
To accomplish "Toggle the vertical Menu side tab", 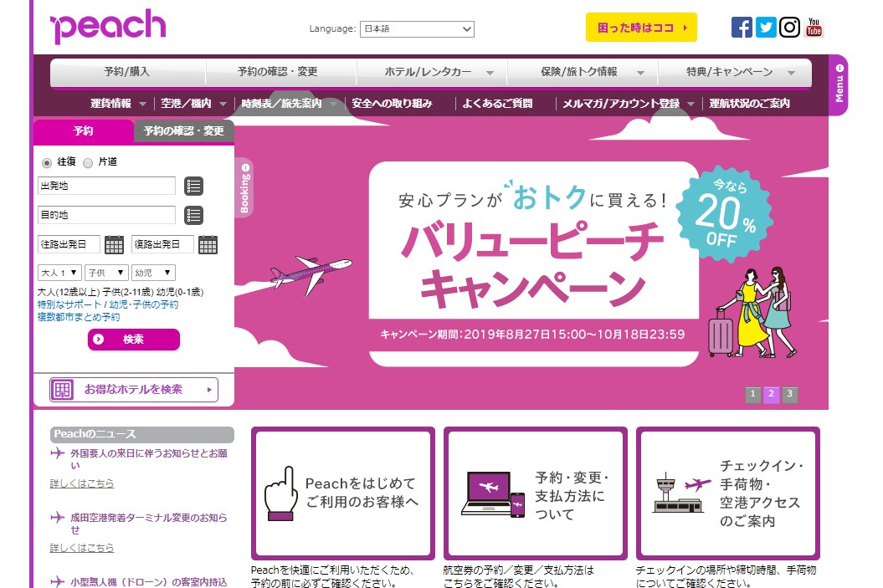I will pyautogui.click(x=839, y=84).
